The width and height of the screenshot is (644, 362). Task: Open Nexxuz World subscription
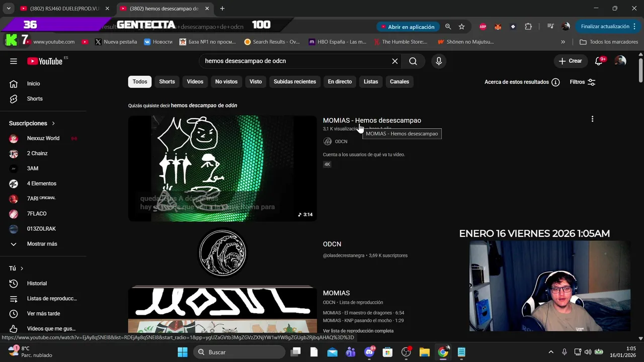43,138
